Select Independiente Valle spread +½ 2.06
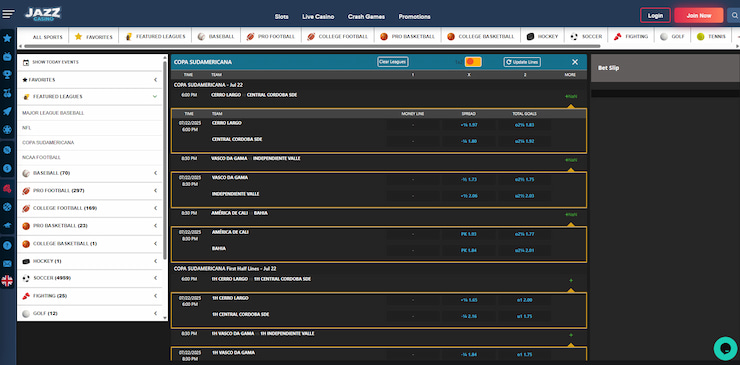740x365 pixels. 469,195
